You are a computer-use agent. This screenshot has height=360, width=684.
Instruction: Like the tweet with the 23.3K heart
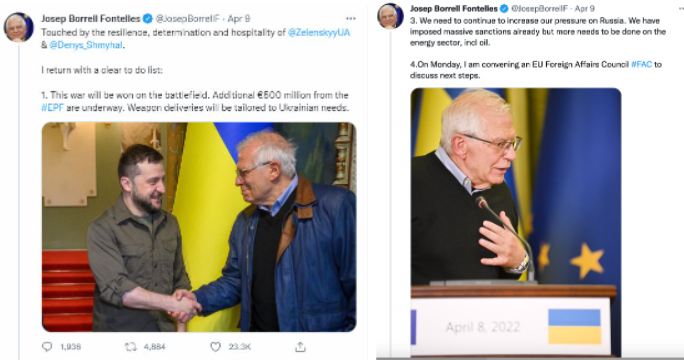tap(215, 347)
